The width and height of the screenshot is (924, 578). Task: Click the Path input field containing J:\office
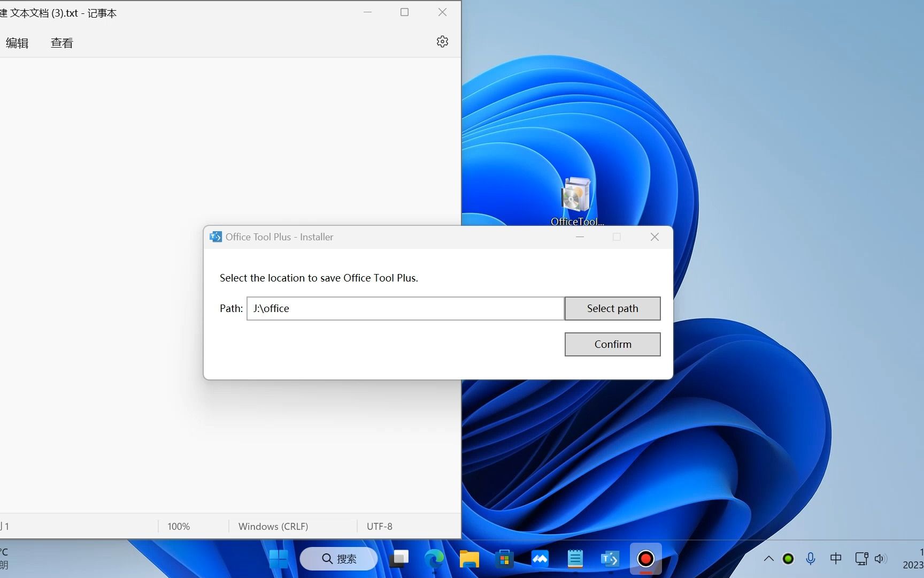pos(405,308)
